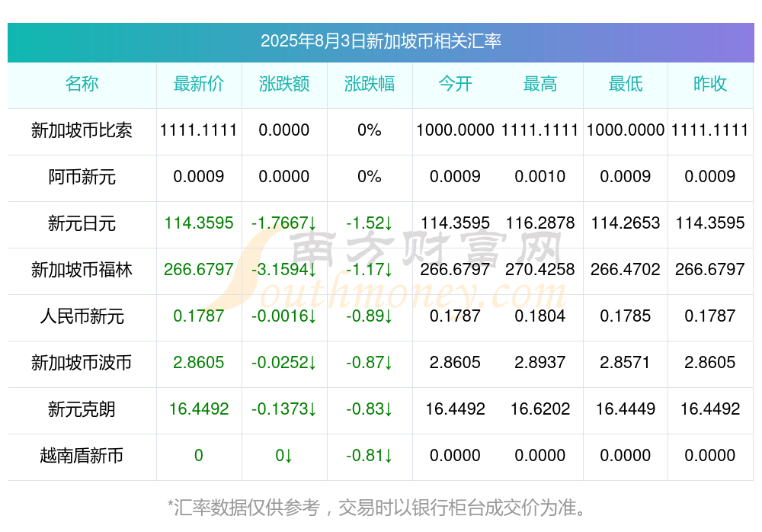Image resolution: width=762 pixels, height=532 pixels.
Task: Click the title 2025年8月3日新加坡币相关汇率
Action: click(x=380, y=41)
